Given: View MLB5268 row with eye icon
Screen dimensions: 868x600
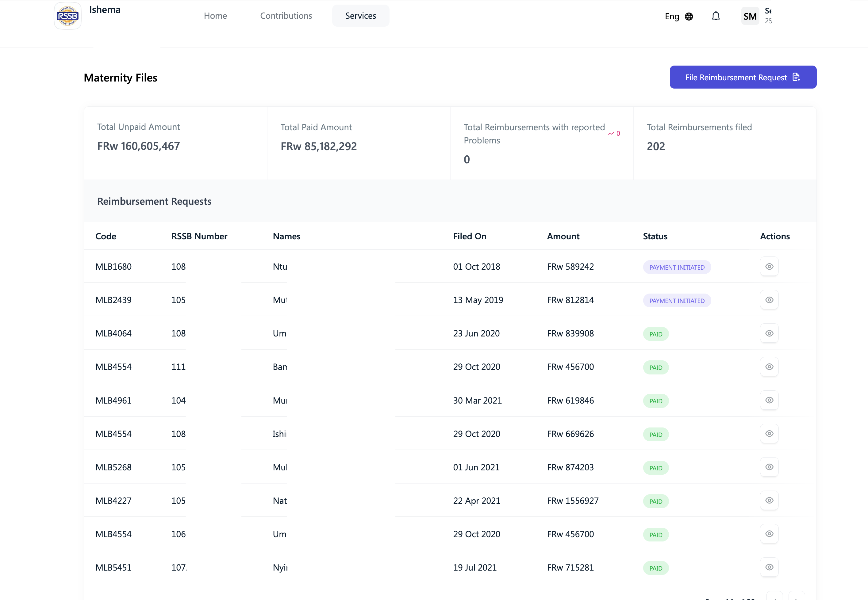Looking at the screenshot, I should click(769, 467).
